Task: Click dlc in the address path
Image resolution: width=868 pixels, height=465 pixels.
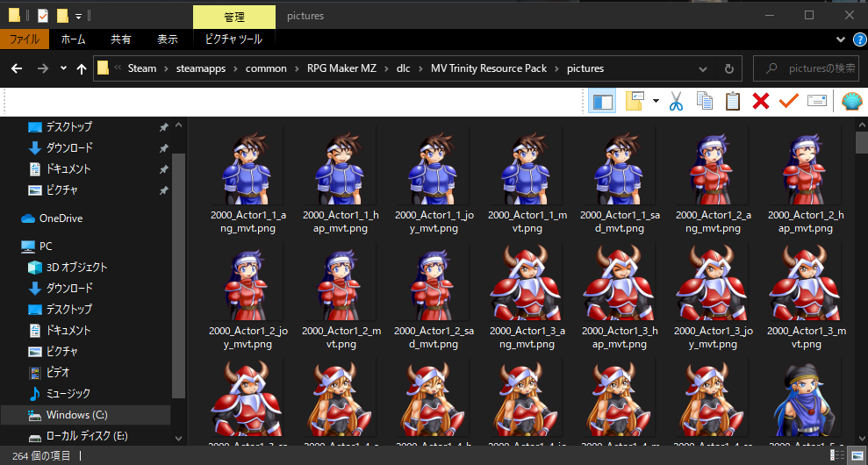Action: coord(403,68)
